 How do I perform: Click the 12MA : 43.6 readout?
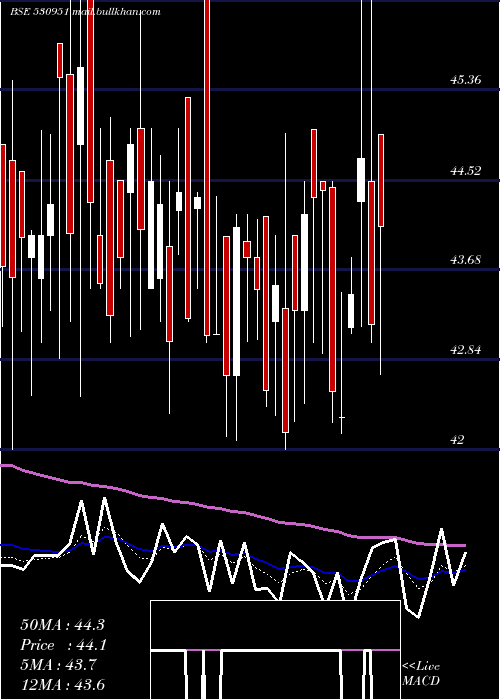[62, 685]
